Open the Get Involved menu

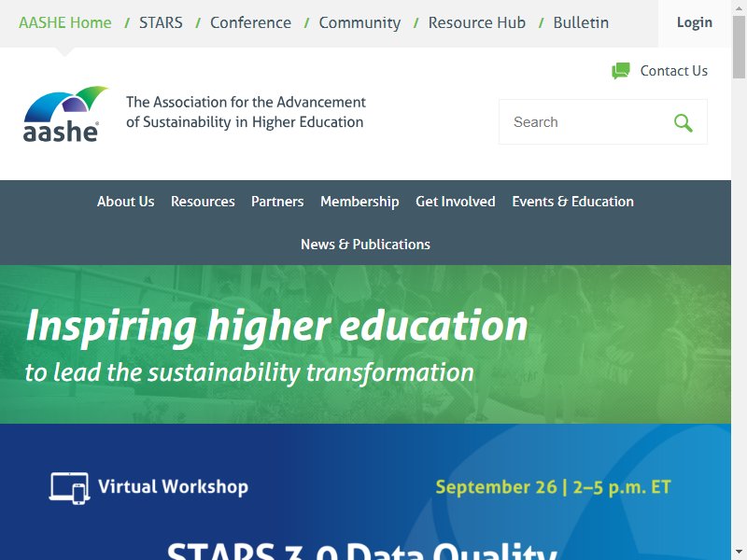456,202
